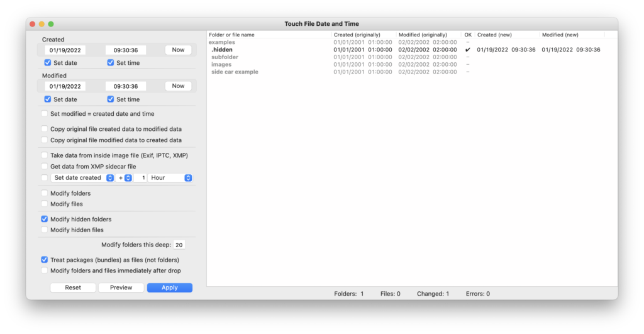Select the examples row in the list
The image size is (644, 334).
click(412, 42)
